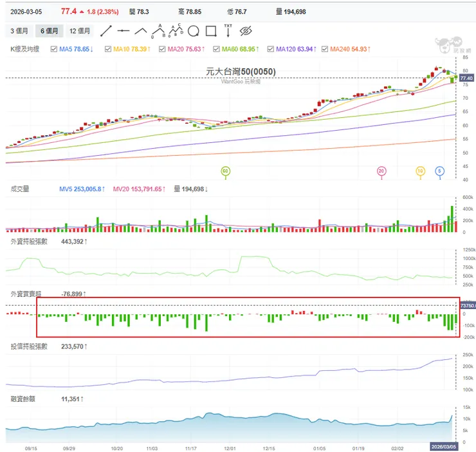Click the 外資持股張數 indicator label
Screen dimensions: 476x452
coord(29,241)
